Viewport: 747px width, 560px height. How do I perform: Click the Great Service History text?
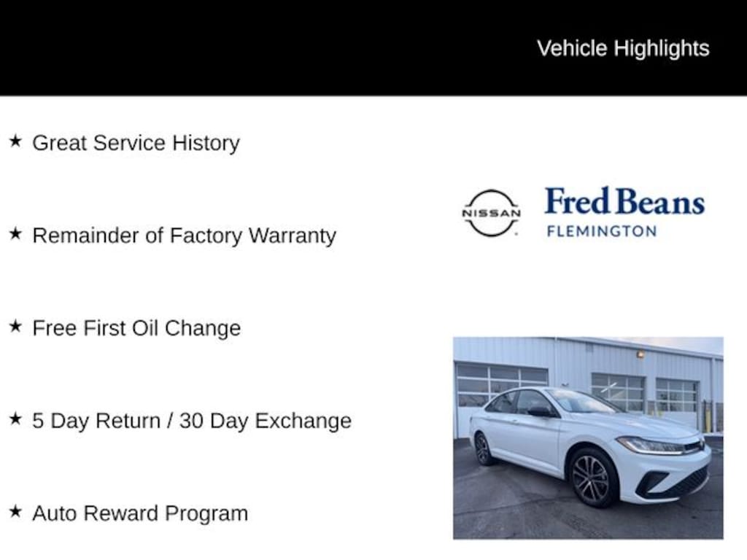point(136,143)
